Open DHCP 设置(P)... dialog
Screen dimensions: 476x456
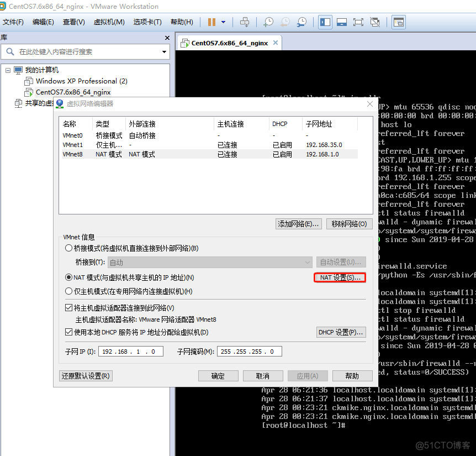(341, 332)
